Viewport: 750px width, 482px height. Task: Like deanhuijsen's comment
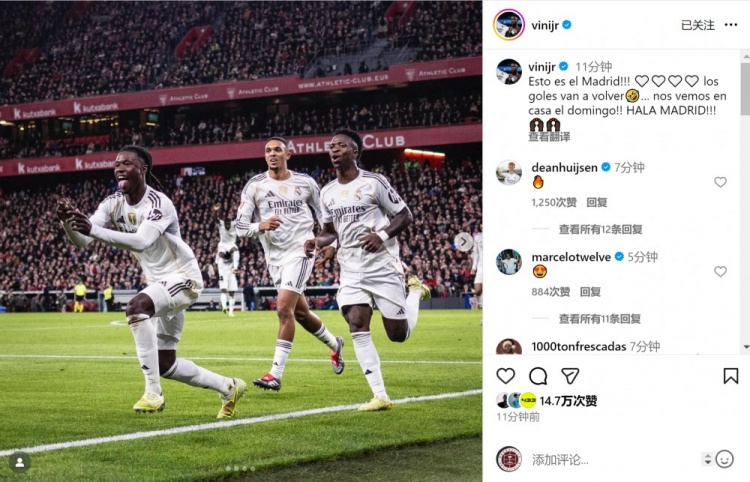click(720, 182)
